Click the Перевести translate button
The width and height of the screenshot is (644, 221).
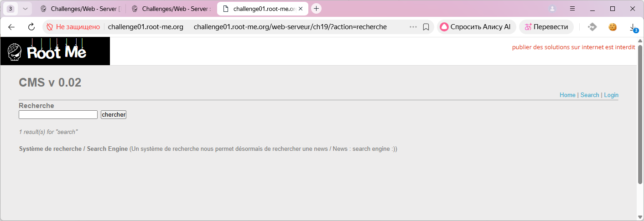point(546,27)
